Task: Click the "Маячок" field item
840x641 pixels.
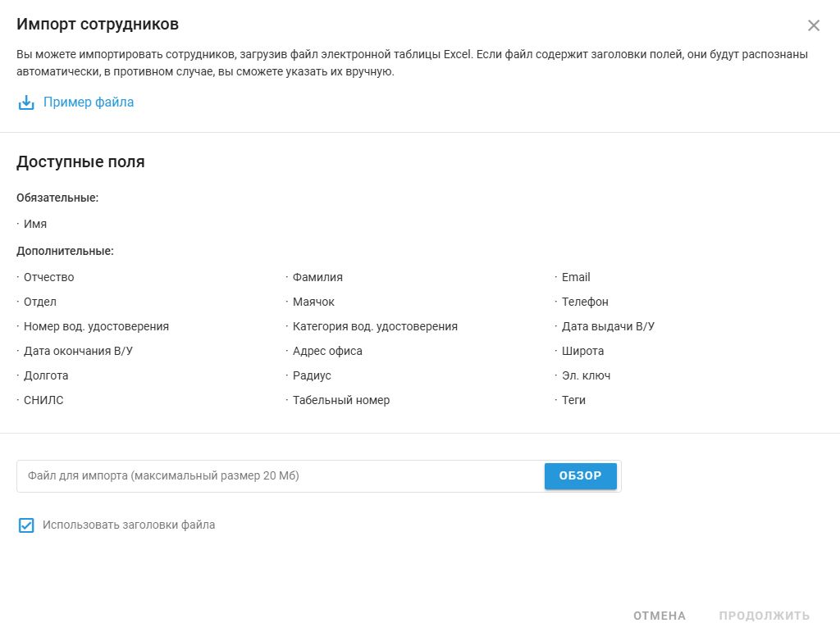Action: pyautogui.click(x=313, y=302)
